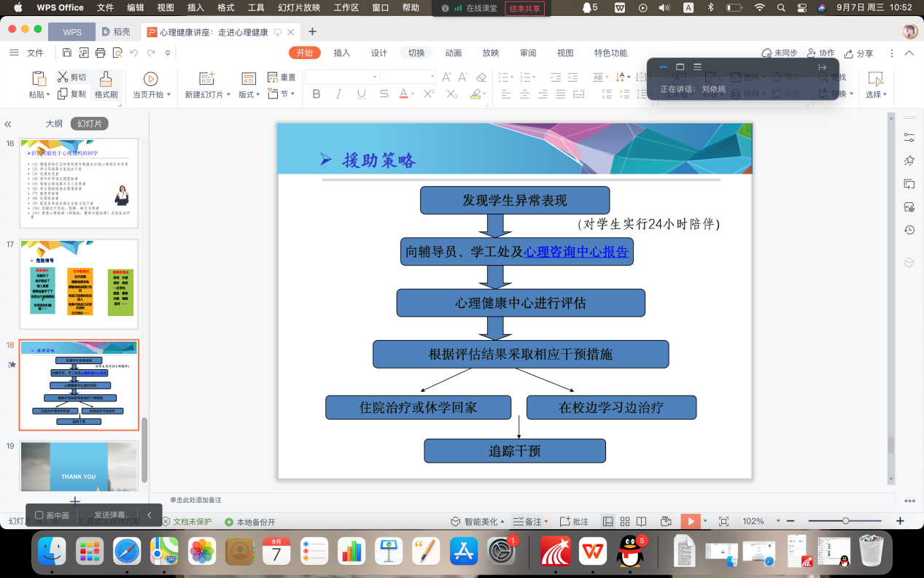
Task: Check the 画中画 checkbox
Action: (39, 515)
